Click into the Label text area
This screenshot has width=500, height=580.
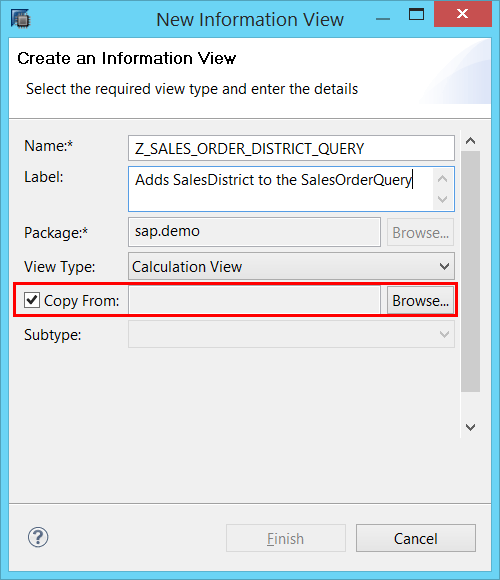(x=281, y=189)
